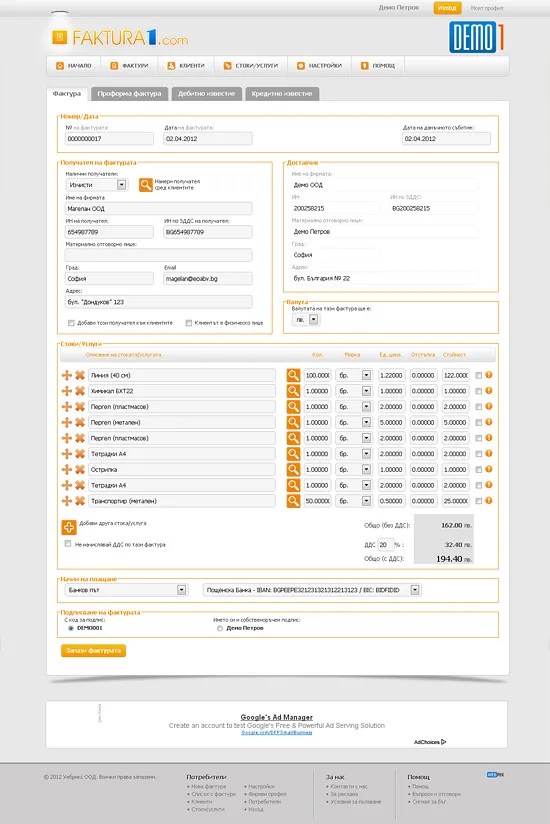Search product for Острилка row
The image size is (550, 824).
tap(293, 470)
